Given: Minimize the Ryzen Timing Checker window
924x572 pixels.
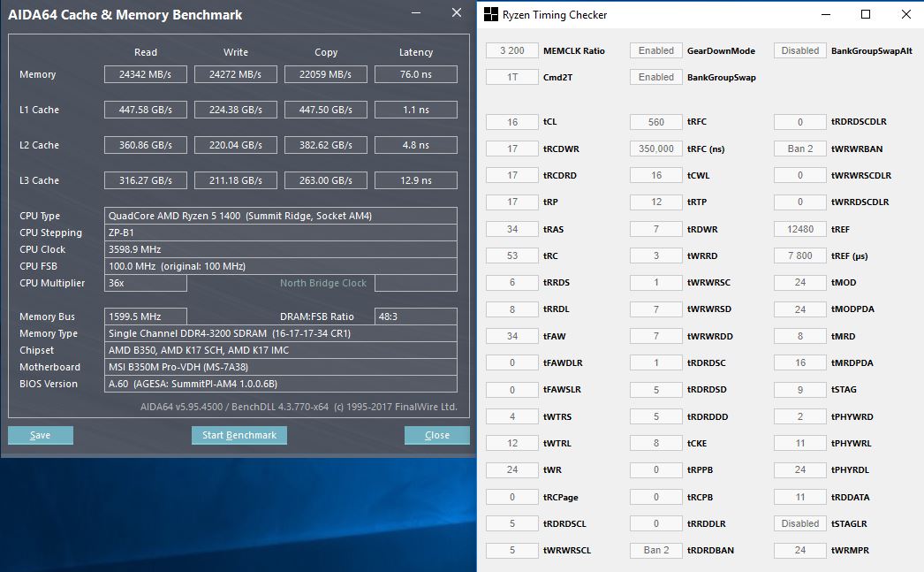Looking at the screenshot, I should coord(826,15).
